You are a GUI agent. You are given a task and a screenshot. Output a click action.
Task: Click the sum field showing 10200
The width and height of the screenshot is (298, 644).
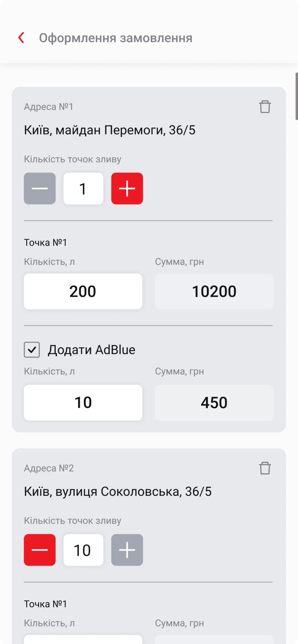pos(214,291)
